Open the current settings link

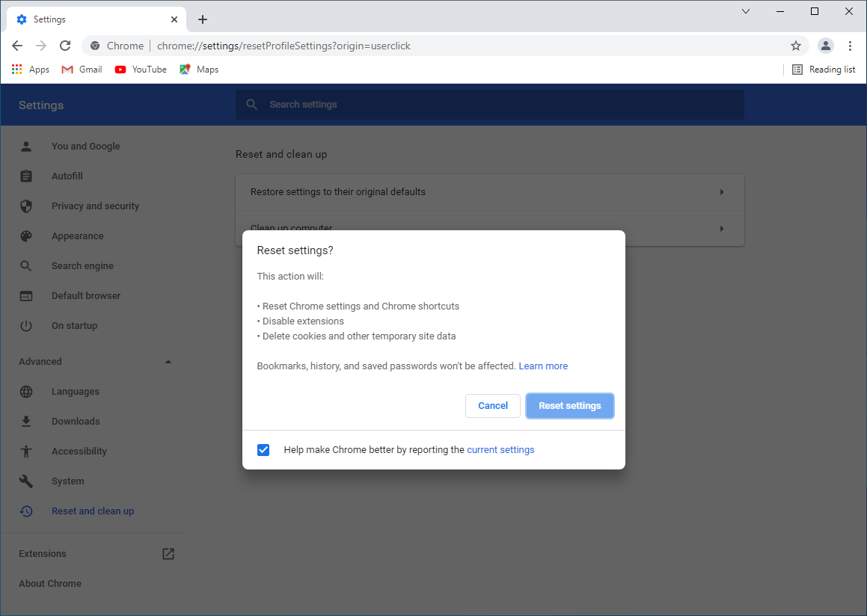[x=500, y=450]
